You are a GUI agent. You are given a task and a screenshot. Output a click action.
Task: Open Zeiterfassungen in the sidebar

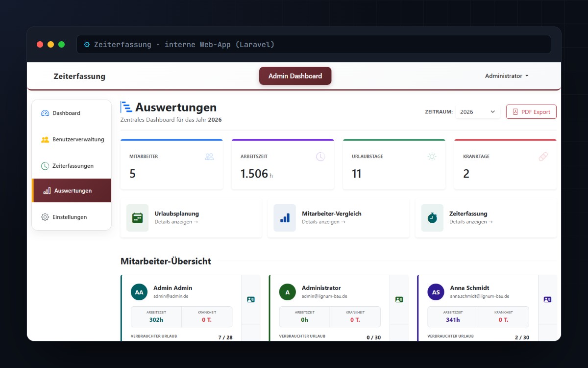[72, 166]
